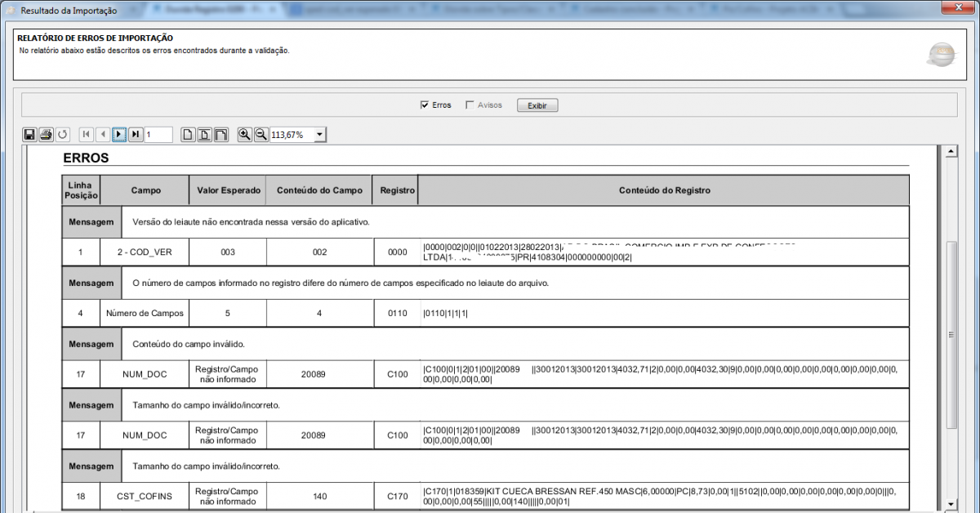Click the número de campos informado message
The height and width of the screenshot is (513, 980).
click(x=341, y=283)
